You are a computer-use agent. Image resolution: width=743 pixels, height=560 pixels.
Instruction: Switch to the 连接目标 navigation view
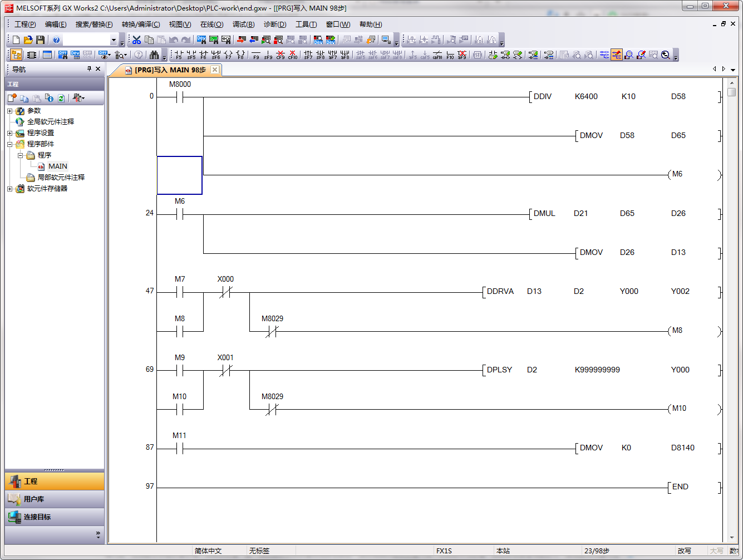pos(55,517)
